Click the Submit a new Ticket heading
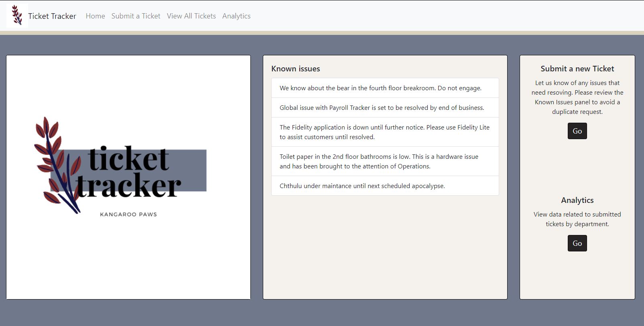This screenshot has height=326, width=644. (x=577, y=69)
